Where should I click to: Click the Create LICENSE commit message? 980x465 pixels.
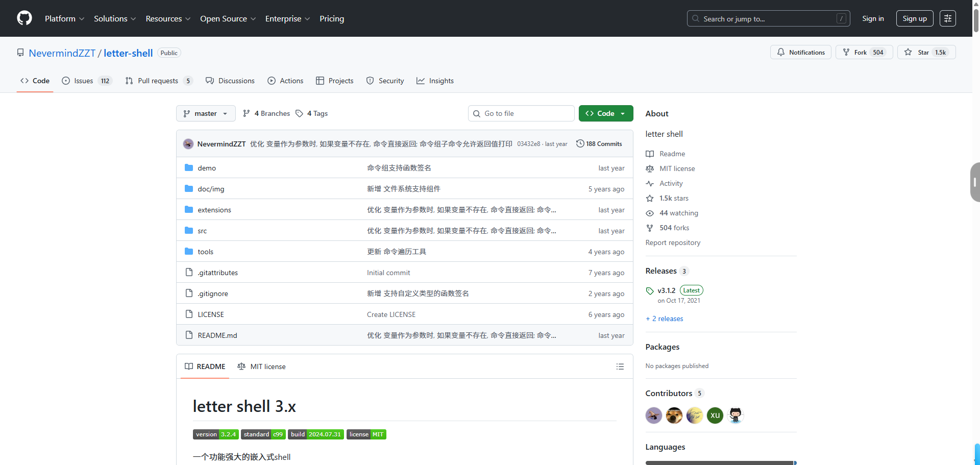(x=391, y=314)
